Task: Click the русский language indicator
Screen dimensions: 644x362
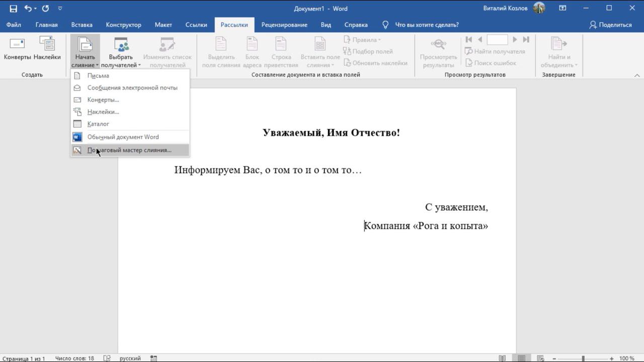Action: (x=130, y=358)
